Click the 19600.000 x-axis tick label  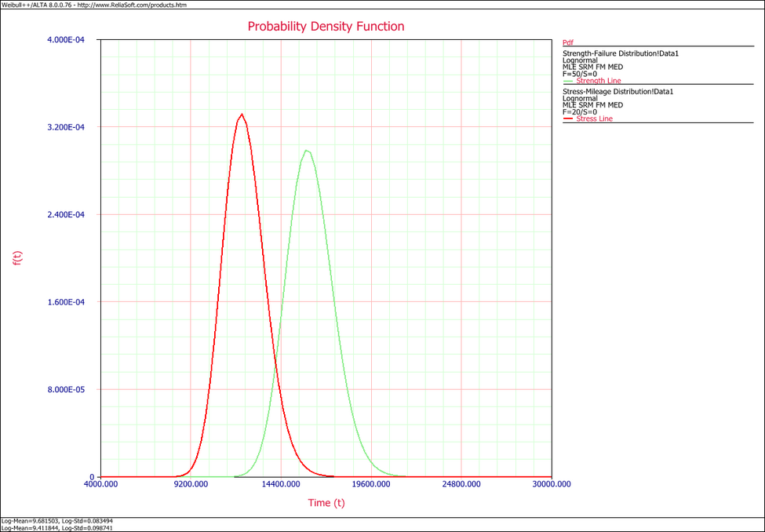[x=371, y=484]
